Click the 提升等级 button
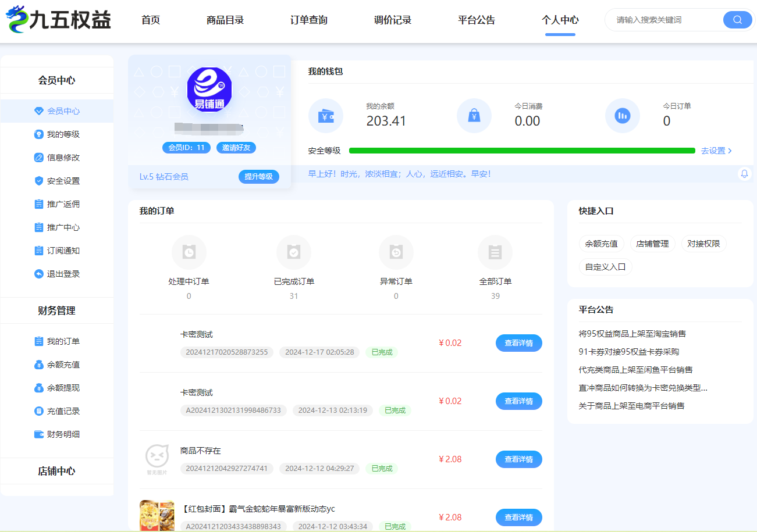 point(258,177)
